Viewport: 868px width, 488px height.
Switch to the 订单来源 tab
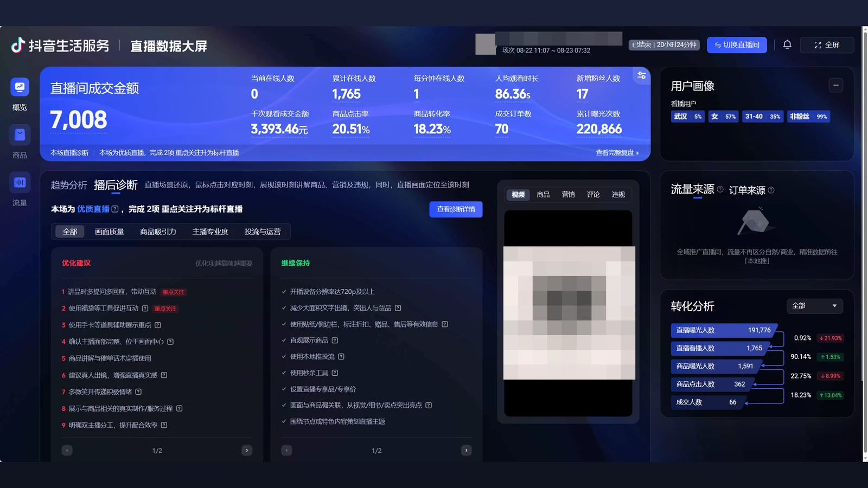tap(747, 190)
